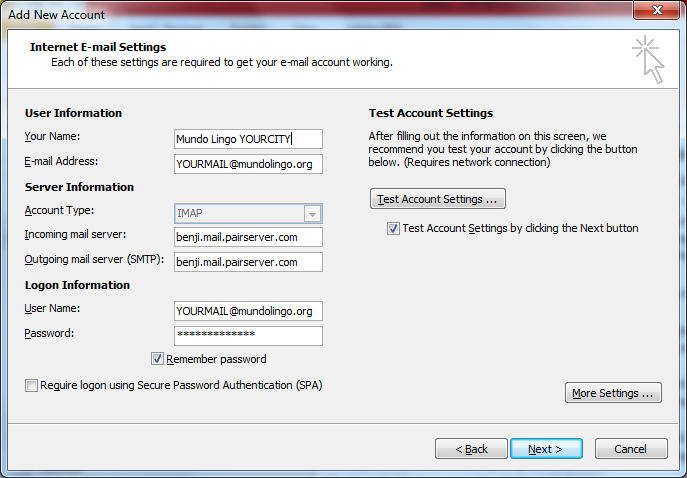The width and height of the screenshot is (687, 478).
Task: Enable Require logon using SPA checkbox
Action: coord(31,386)
